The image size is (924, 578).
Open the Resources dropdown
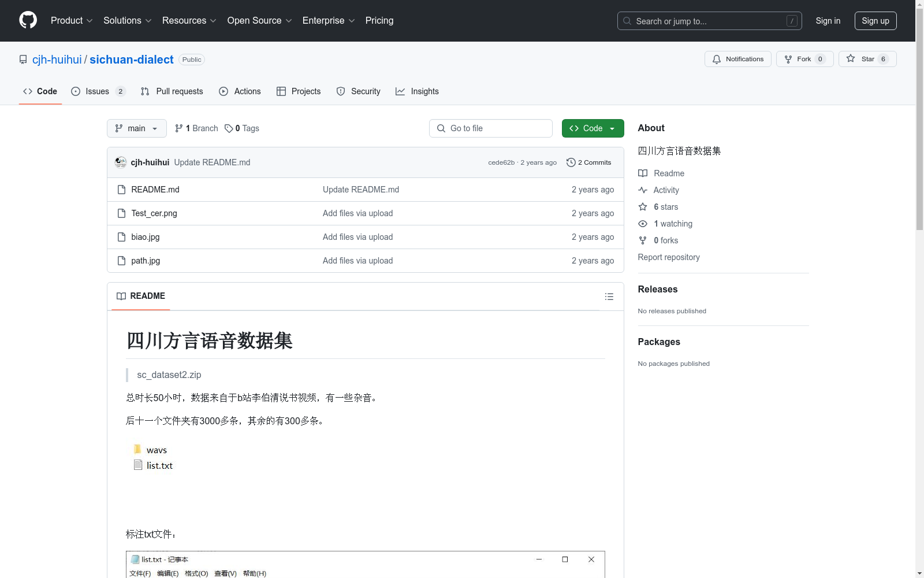(189, 20)
